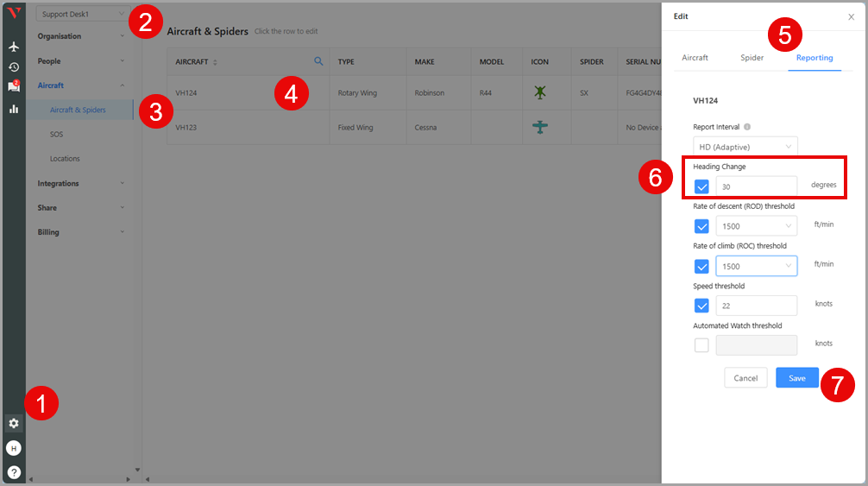This screenshot has height=486, width=868.
Task: Click the Heading Change degrees input field
Action: 756,186
